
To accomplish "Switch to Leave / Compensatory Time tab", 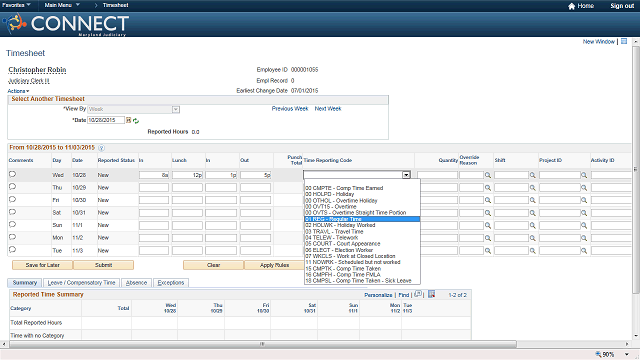I will [81, 282].
